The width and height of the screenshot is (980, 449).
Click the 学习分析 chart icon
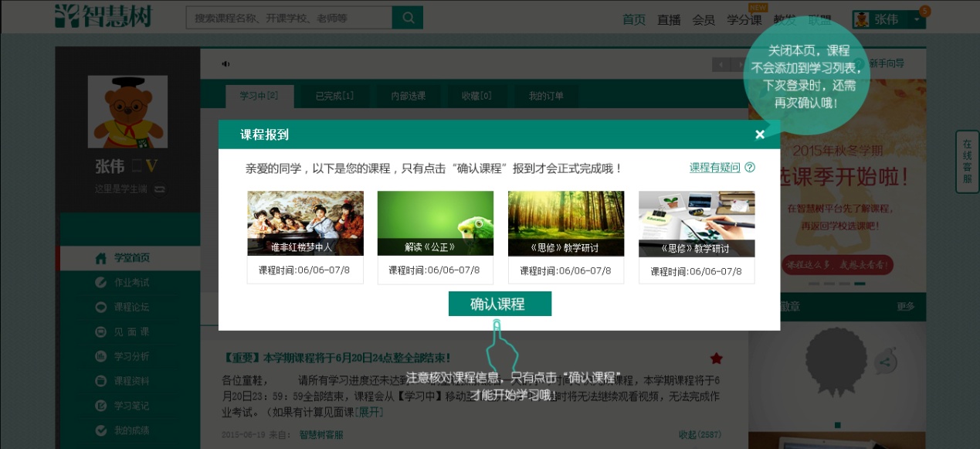(100, 356)
